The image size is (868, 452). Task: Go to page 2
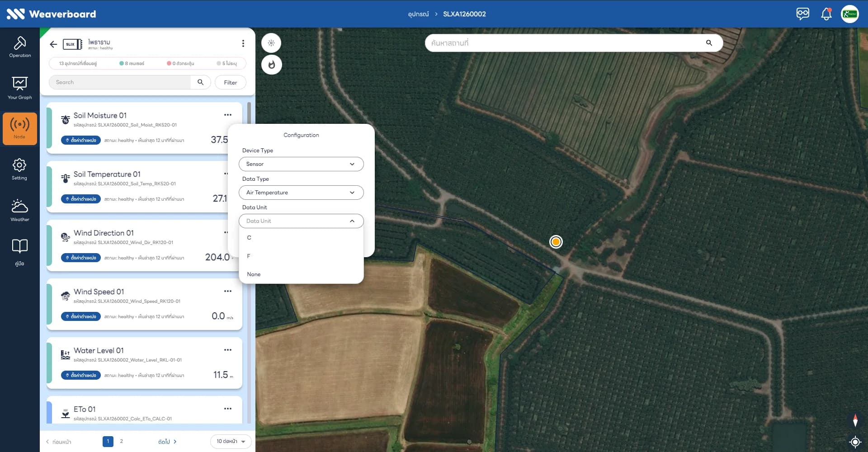click(121, 441)
